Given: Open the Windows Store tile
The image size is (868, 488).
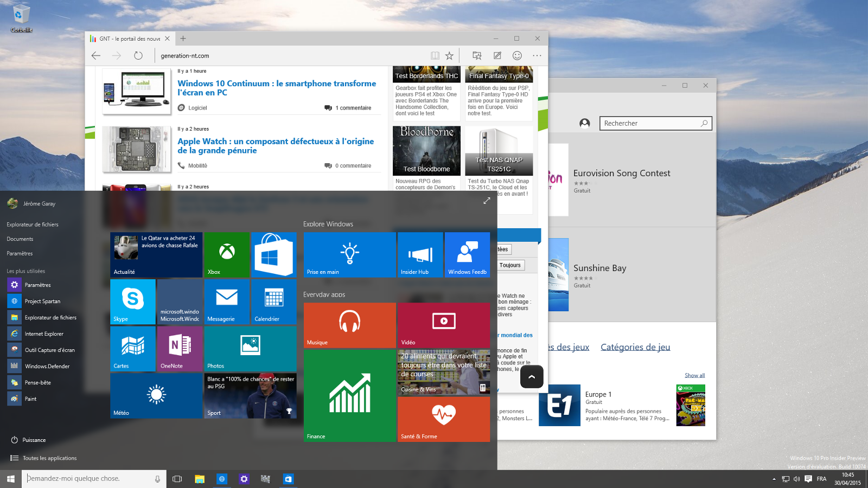Looking at the screenshot, I should [273, 255].
